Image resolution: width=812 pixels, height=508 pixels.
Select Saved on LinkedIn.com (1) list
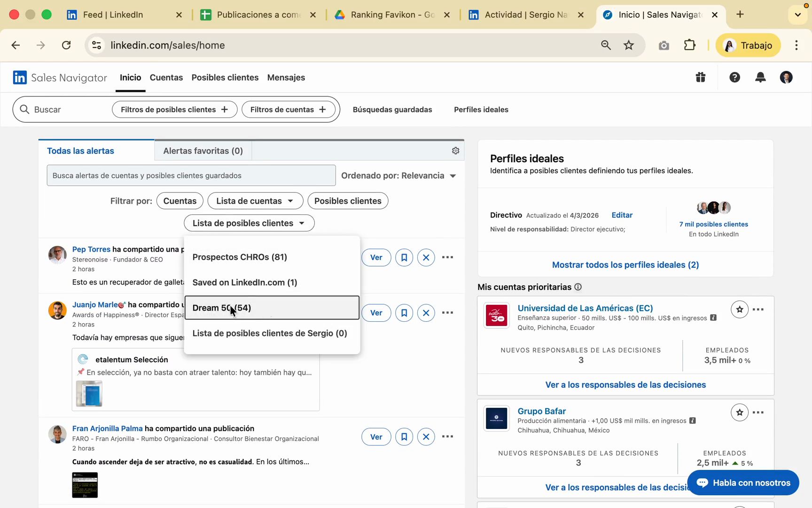(x=272, y=282)
